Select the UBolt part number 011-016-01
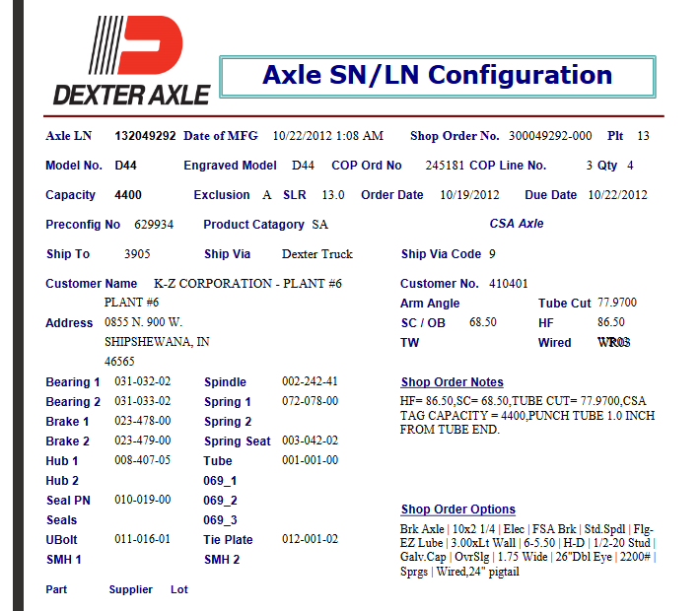Image resolution: width=700 pixels, height=611 pixels. (143, 540)
